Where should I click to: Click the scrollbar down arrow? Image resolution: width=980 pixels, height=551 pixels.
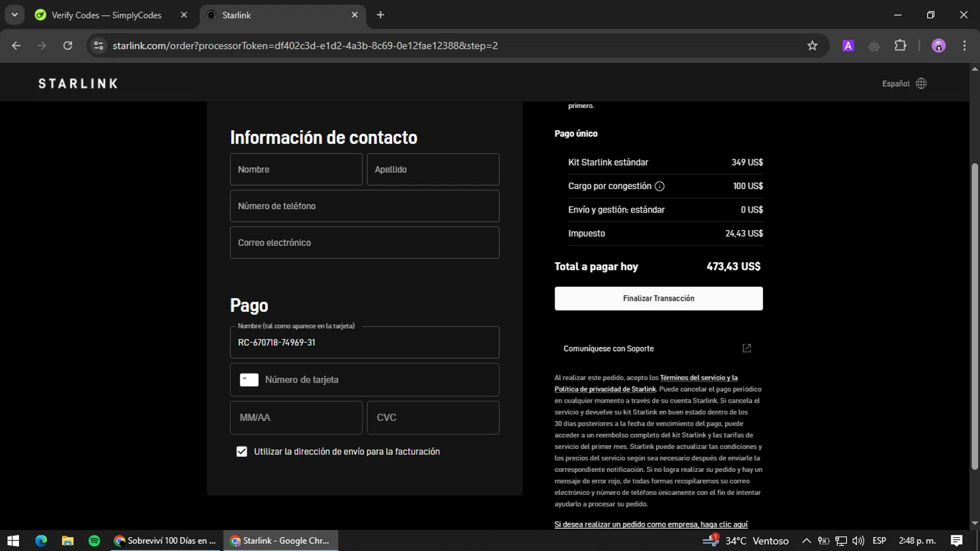click(x=975, y=524)
